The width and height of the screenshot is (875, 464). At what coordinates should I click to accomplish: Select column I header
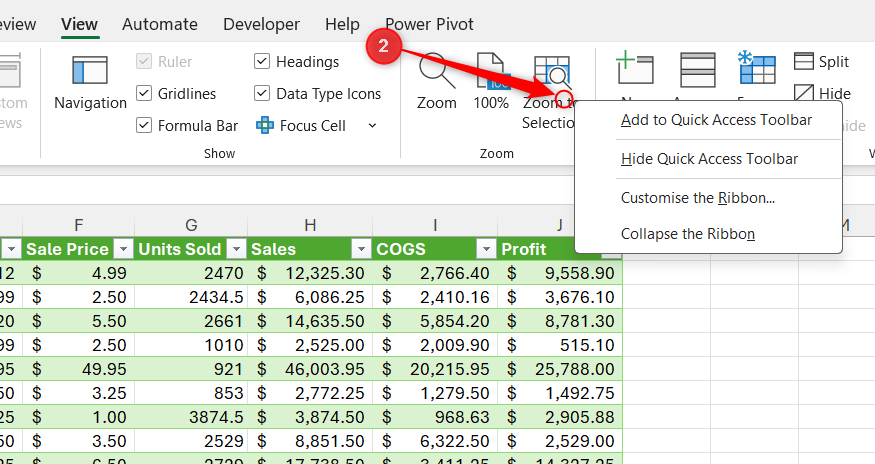pos(435,224)
